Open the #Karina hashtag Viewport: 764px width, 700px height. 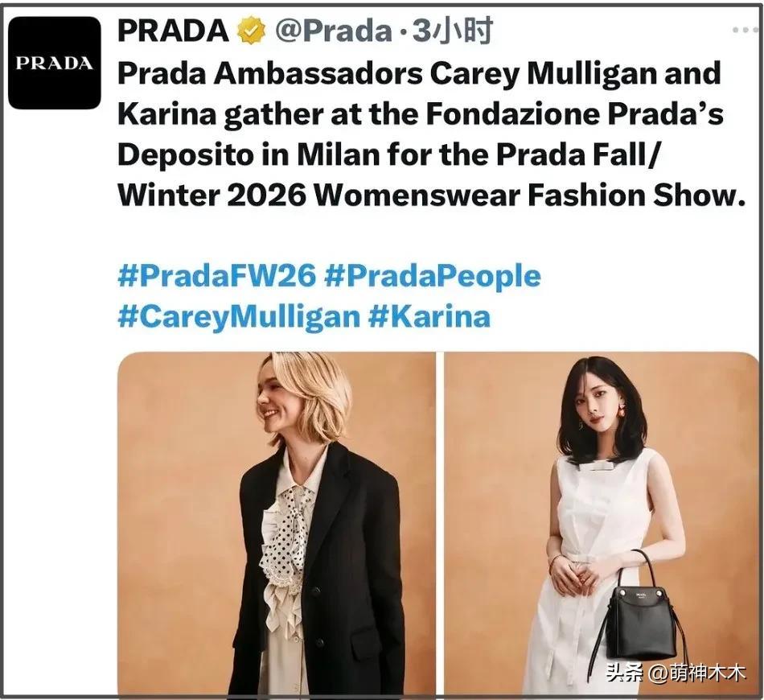[x=429, y=317]
